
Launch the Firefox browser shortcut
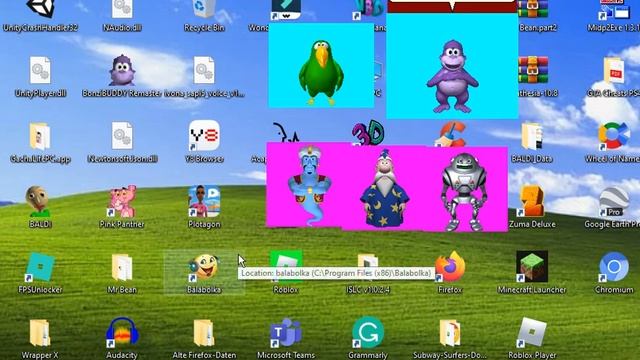(x=450, y=267)
